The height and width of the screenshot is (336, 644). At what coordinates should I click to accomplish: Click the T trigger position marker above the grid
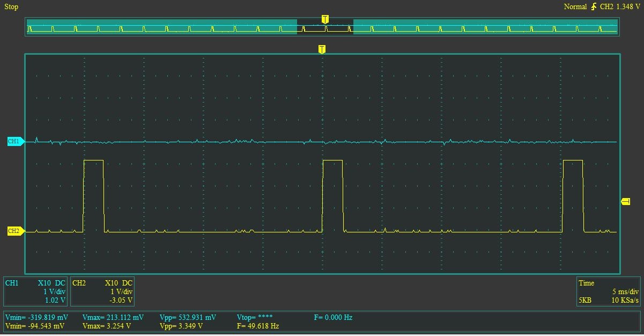click(321, 48)
